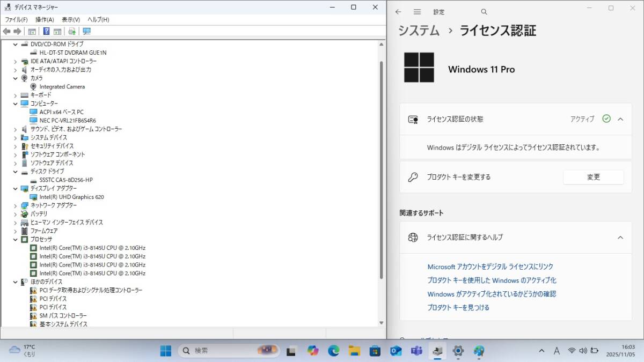Select the Integrated Camera device icon
Image resolution: width=644 pixels, height=362 pixels.
pyautogui.click(x=33, y=86)
